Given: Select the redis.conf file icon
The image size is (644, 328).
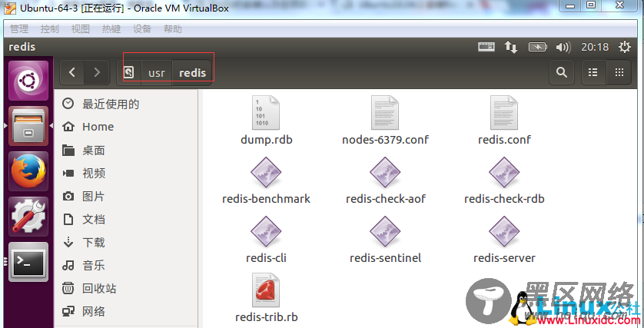Looking at the screenshot, I should (x=504, y=113).
